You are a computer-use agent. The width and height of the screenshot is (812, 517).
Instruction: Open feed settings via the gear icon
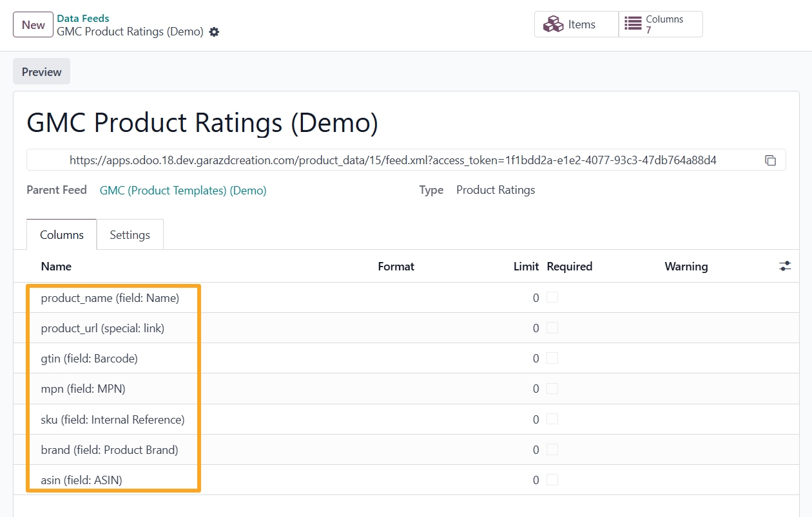214,31
